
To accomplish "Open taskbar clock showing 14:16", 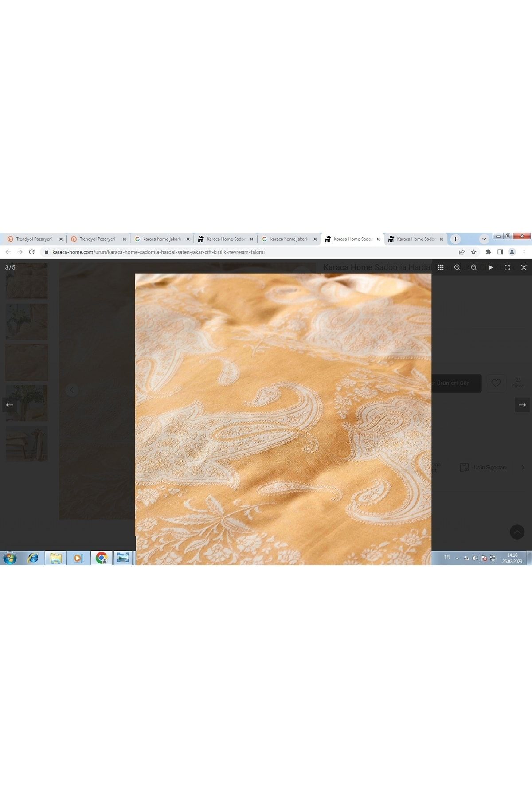I will click(512, 558).
